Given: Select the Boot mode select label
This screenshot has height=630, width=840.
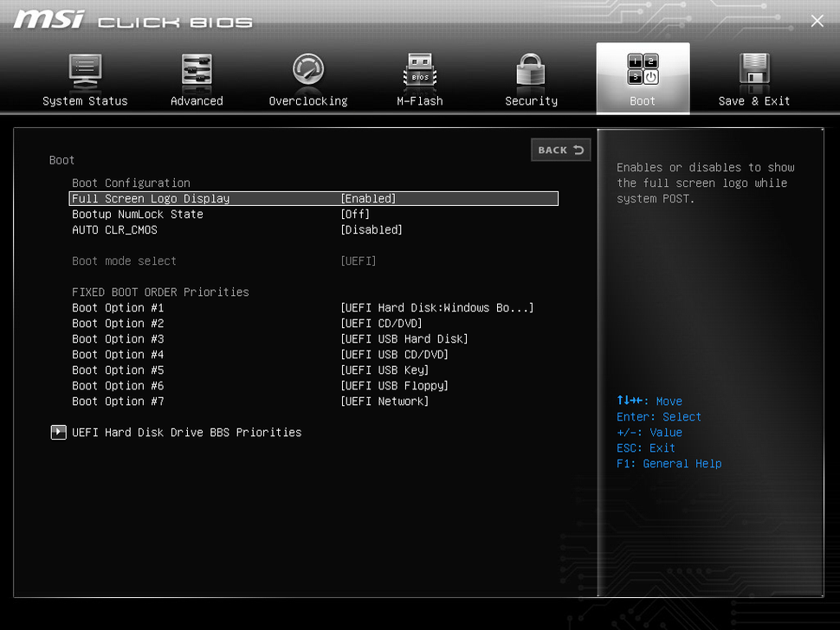Looking at the screenshot, I should pyautogui.click(x=125, y=261).
